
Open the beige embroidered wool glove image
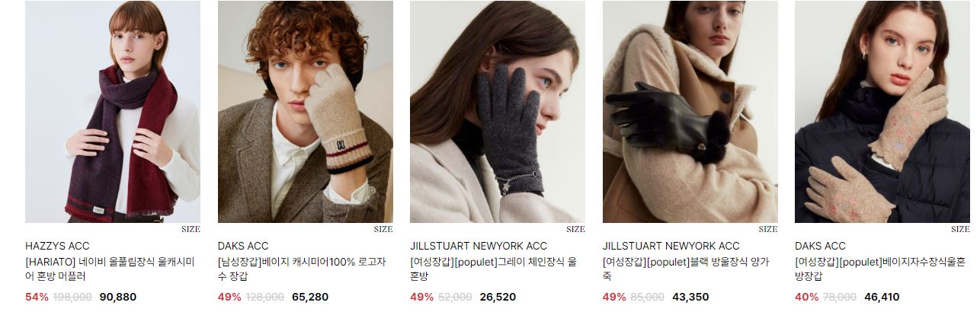click(x=882, y=111)
